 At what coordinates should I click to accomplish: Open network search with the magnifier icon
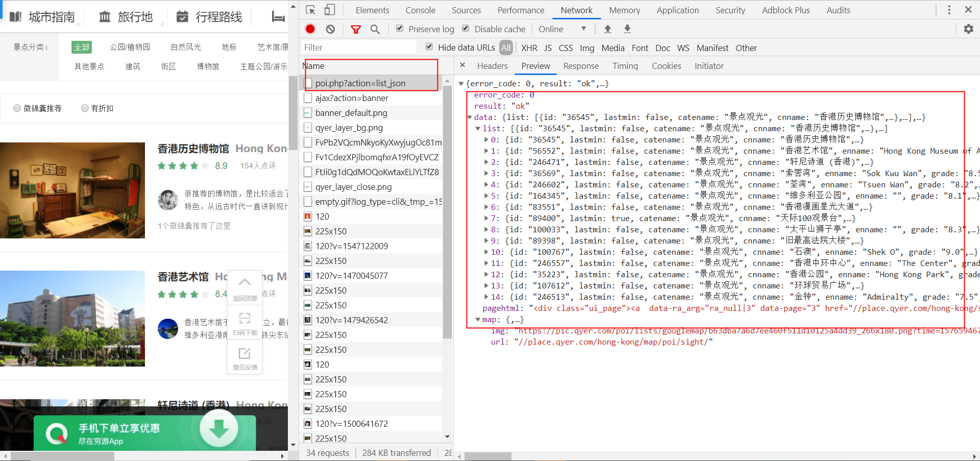click(375, 29)
